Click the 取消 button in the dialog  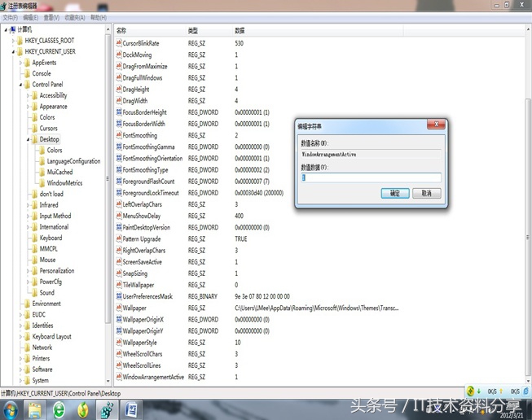[426, 194]
